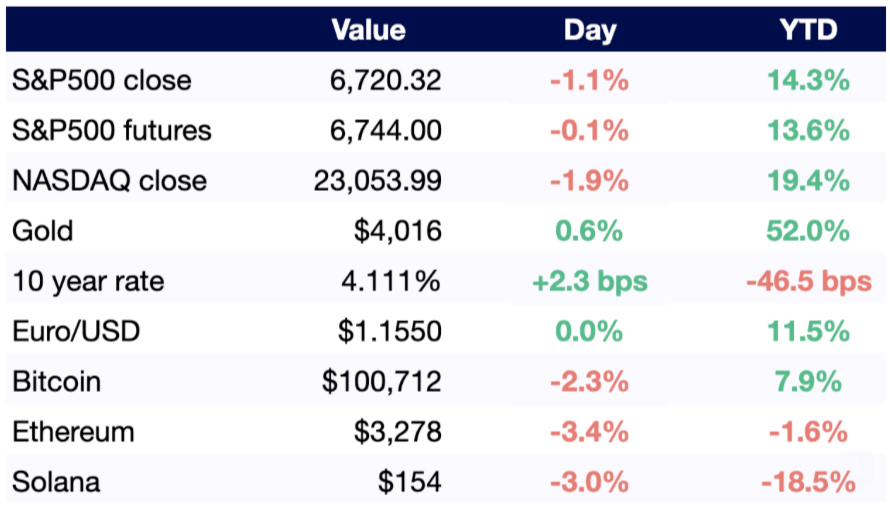Click the Gold YTD value 52.0%
The height and width of the screenshot is (510, 890).
(x=807, y=231)
